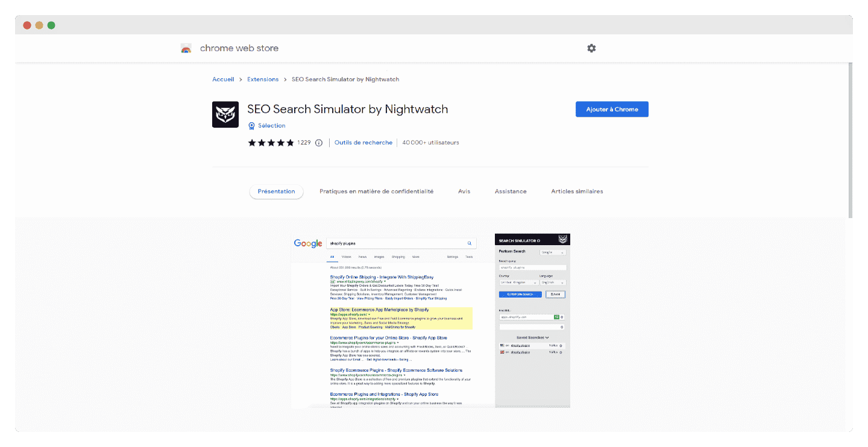This screenshot has width=868, height=447.
Task: Click the green maximize window button
Action: (51, 25)
